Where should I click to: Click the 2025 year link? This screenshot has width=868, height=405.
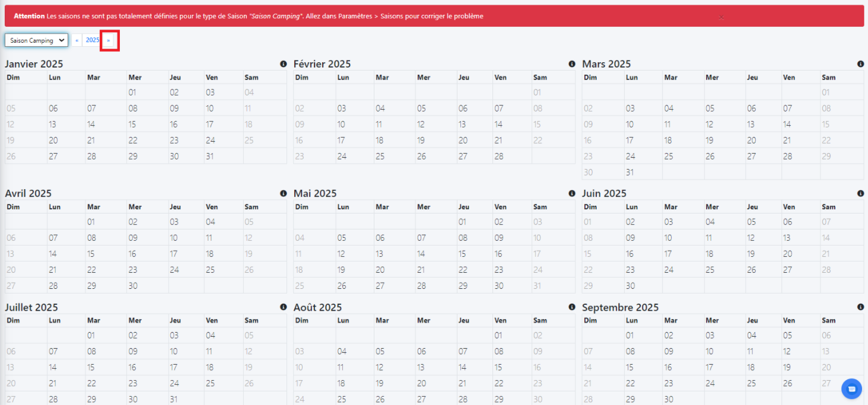93,40
